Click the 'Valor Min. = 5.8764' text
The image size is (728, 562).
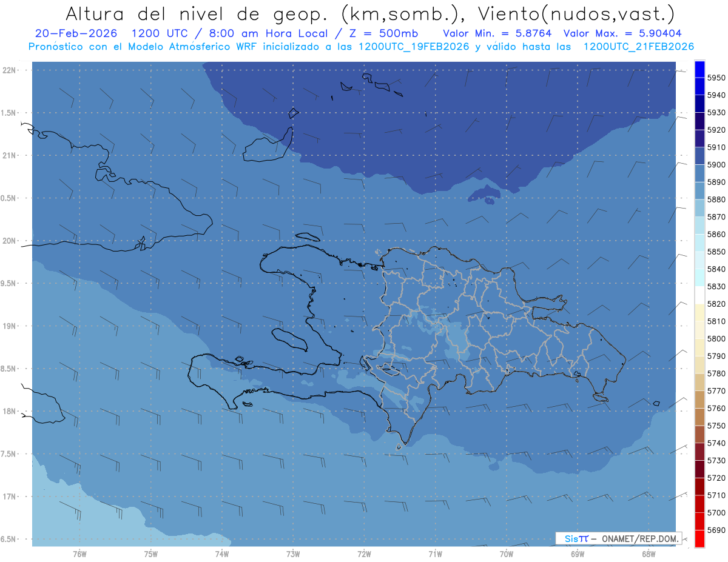(x=497, y=33)
